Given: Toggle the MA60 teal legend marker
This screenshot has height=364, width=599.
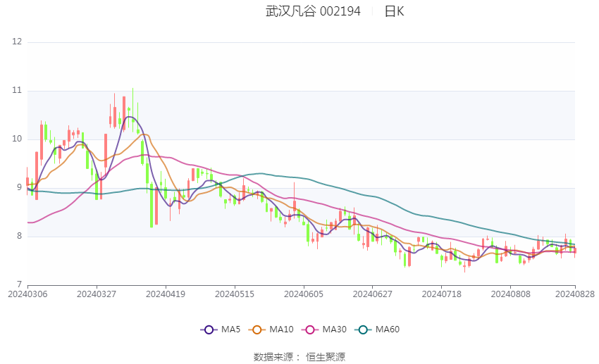Looking at the screenshot, I should click(x=364, y=330).
